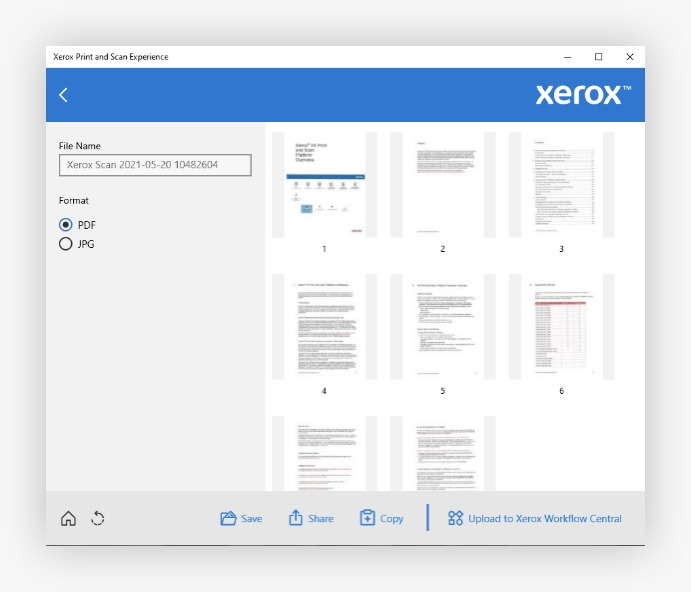This screenshot has width=691, height=592.
Task: Click page number "1" caption
Action: tap(324, 249)
